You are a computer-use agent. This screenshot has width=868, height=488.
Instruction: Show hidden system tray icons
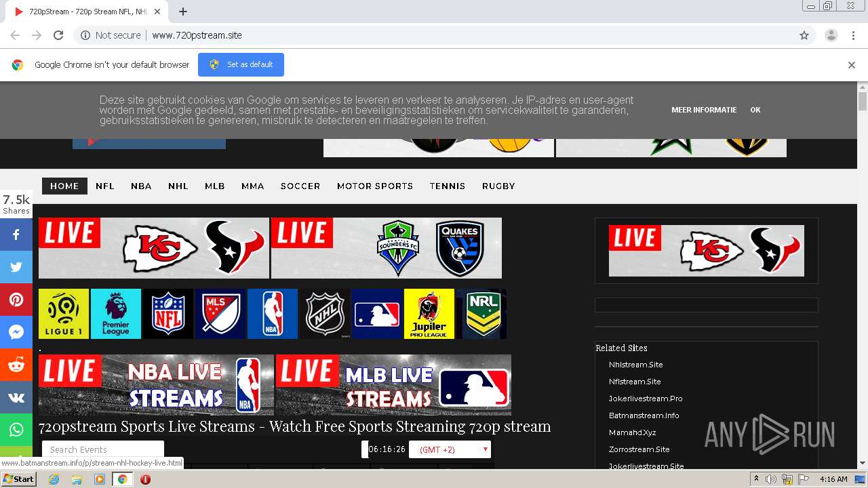point(756,479)
